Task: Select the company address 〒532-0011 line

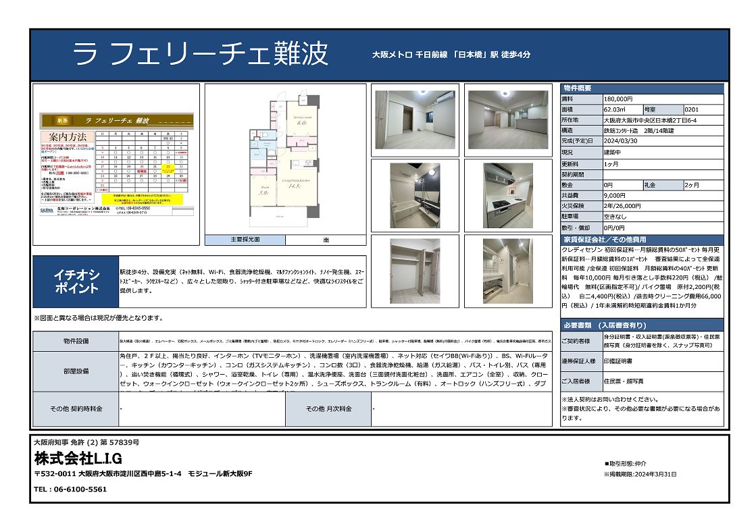Action: coord(143,474)
